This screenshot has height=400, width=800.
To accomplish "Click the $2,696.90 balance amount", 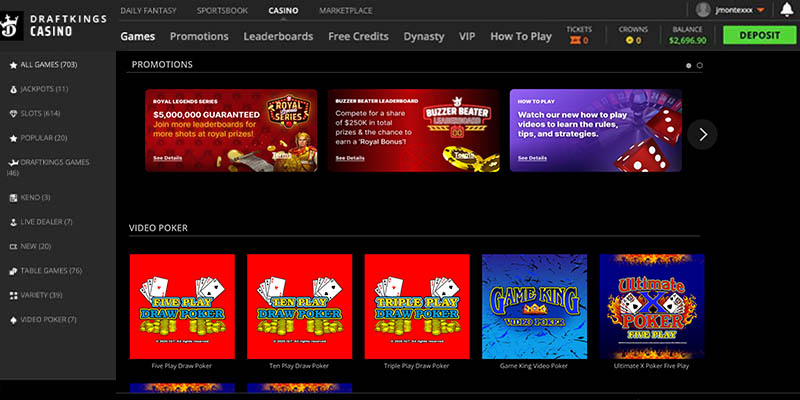I will [x=687, y=40].
